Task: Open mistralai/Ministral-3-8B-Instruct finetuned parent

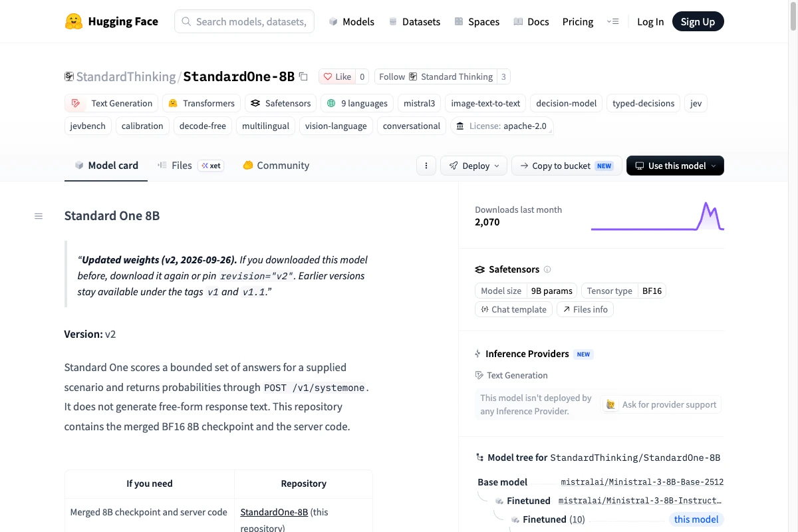Action: click(640, 501)
